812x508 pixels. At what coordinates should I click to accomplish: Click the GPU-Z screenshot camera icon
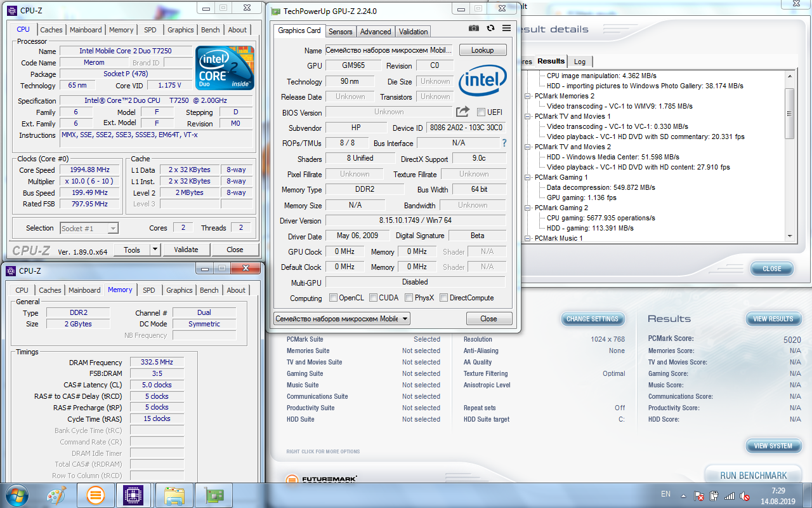click(474, 28)
